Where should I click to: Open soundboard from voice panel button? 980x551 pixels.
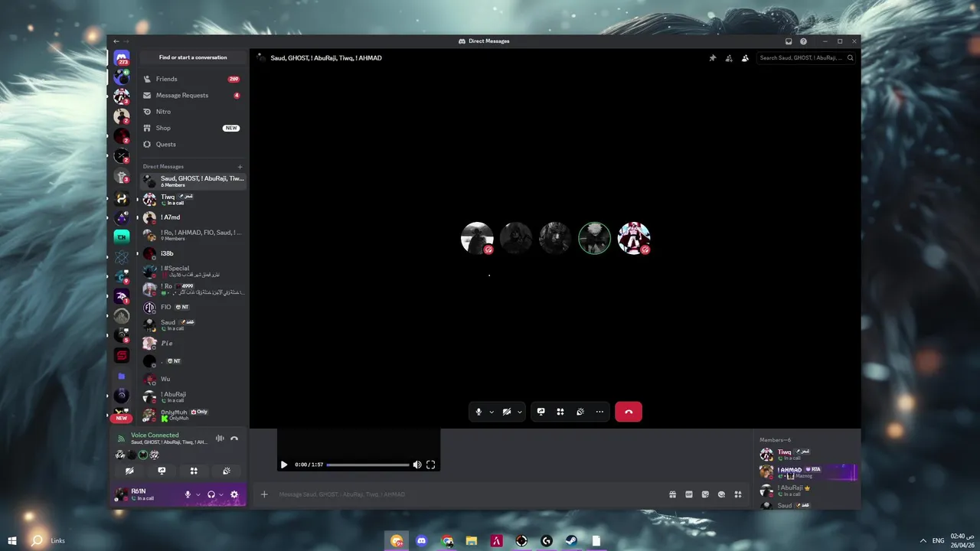pyautogui.click(x=227, y=471)
